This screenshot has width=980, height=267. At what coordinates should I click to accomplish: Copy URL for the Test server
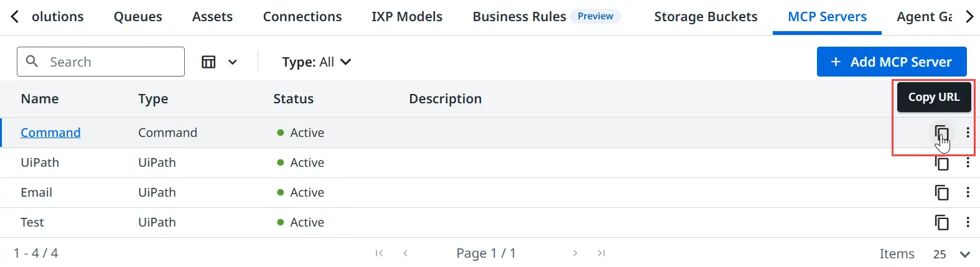[x=942, y=222]
